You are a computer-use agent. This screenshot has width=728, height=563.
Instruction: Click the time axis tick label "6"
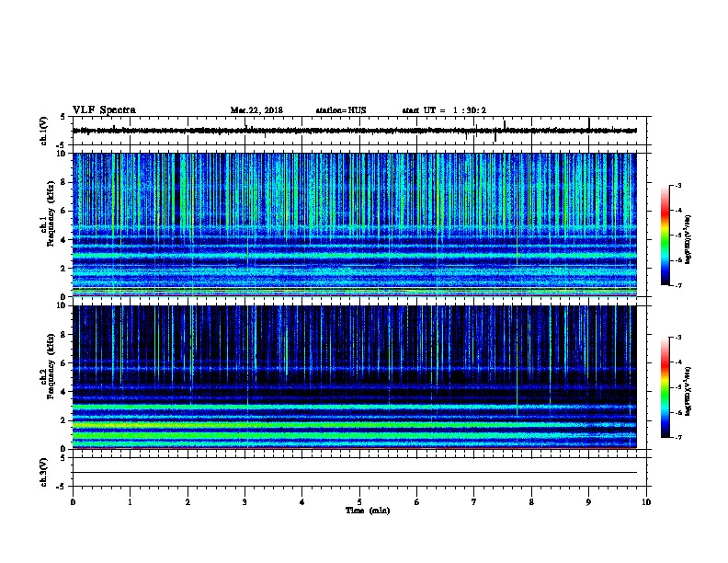tap(417, 502)
